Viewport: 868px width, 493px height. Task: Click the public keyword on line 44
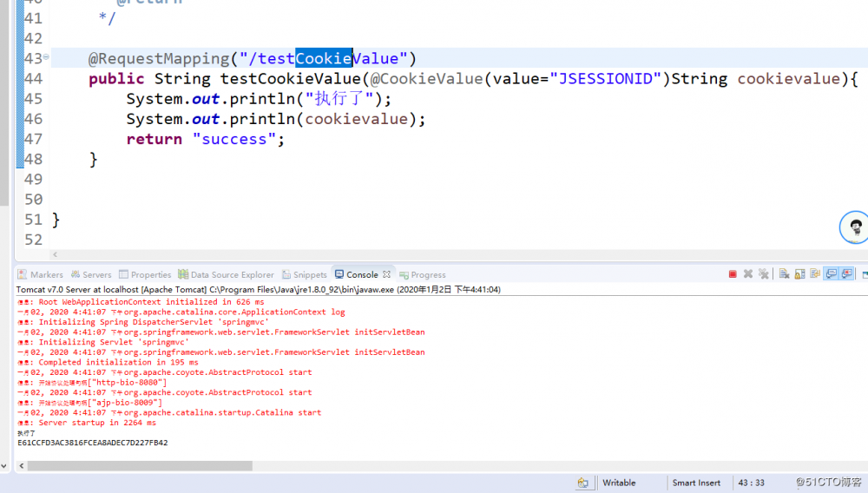click(x=116, y=79)
